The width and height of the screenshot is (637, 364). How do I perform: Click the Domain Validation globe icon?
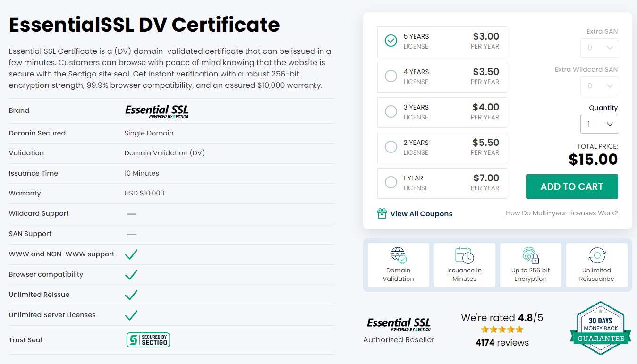399,255
